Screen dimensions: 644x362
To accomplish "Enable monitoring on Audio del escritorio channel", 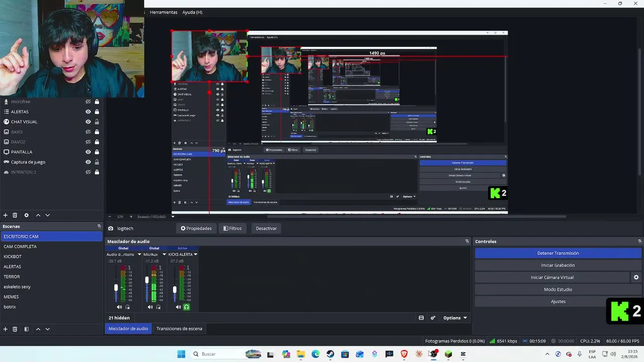I will 128,307.
